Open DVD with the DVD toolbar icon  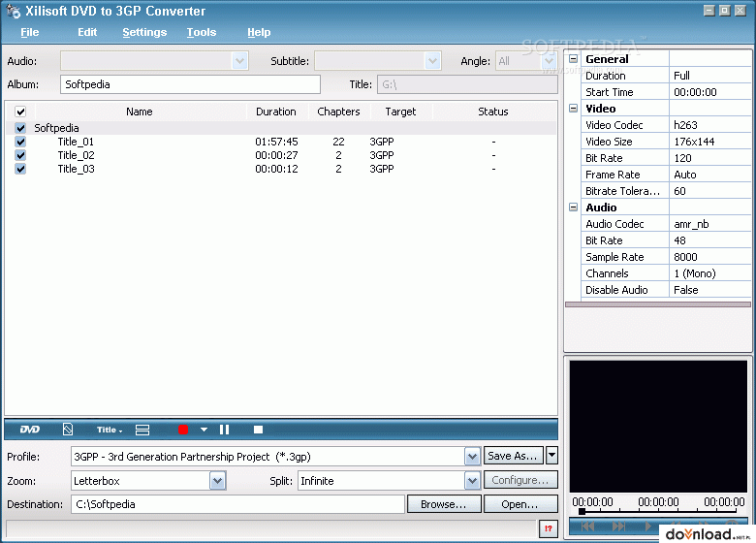tap(30, 430)
